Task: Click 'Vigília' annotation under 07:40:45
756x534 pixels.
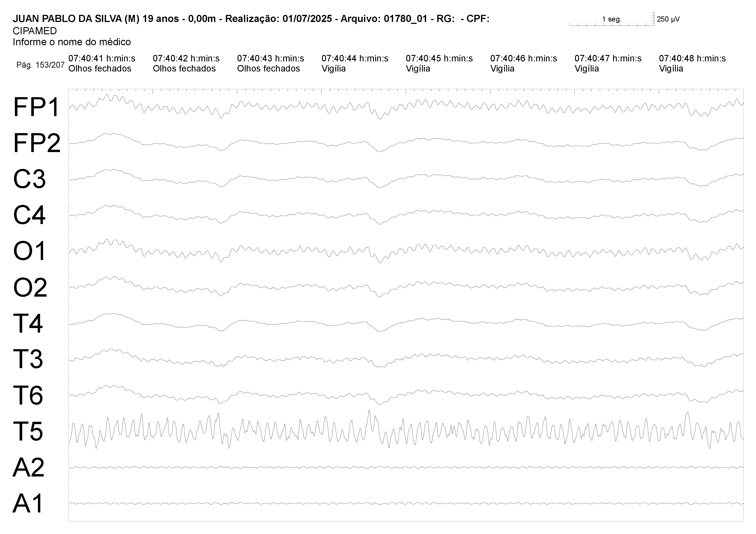Action: [418, 69]
